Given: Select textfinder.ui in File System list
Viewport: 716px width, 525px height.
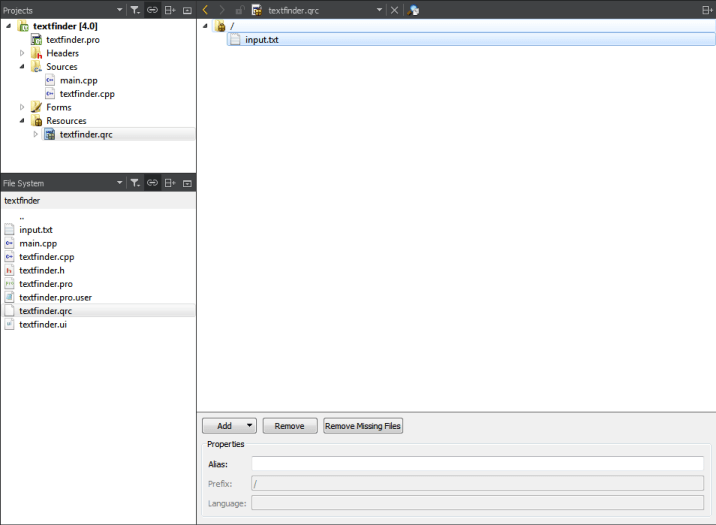Looking at the screenshot, I should (x=43, y=324).
